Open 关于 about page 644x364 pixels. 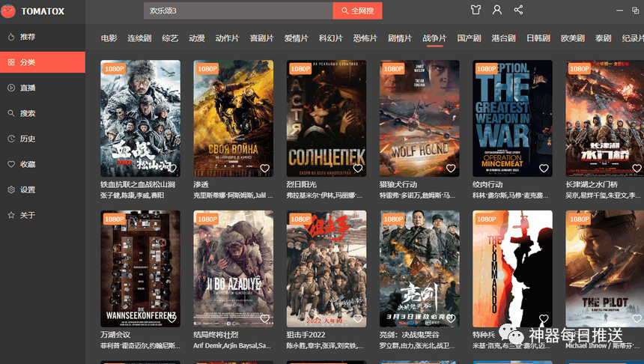(43, 215)
